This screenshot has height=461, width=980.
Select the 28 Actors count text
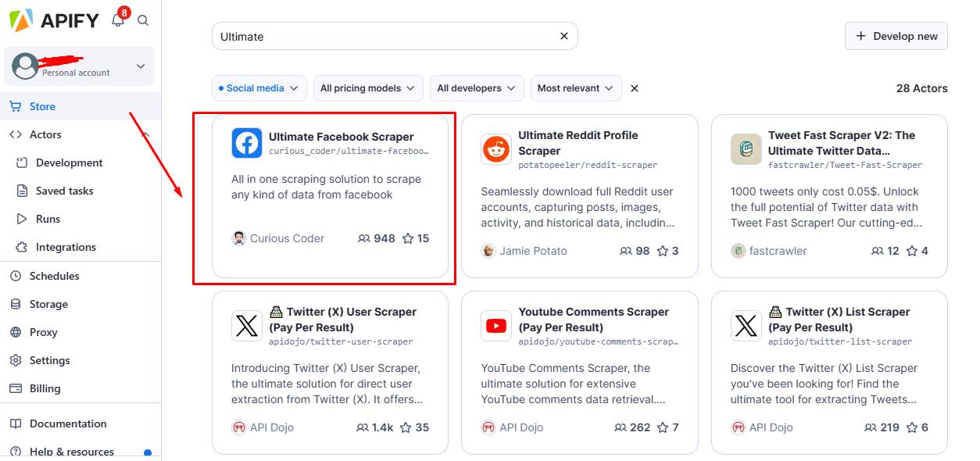tap(921, 88)
